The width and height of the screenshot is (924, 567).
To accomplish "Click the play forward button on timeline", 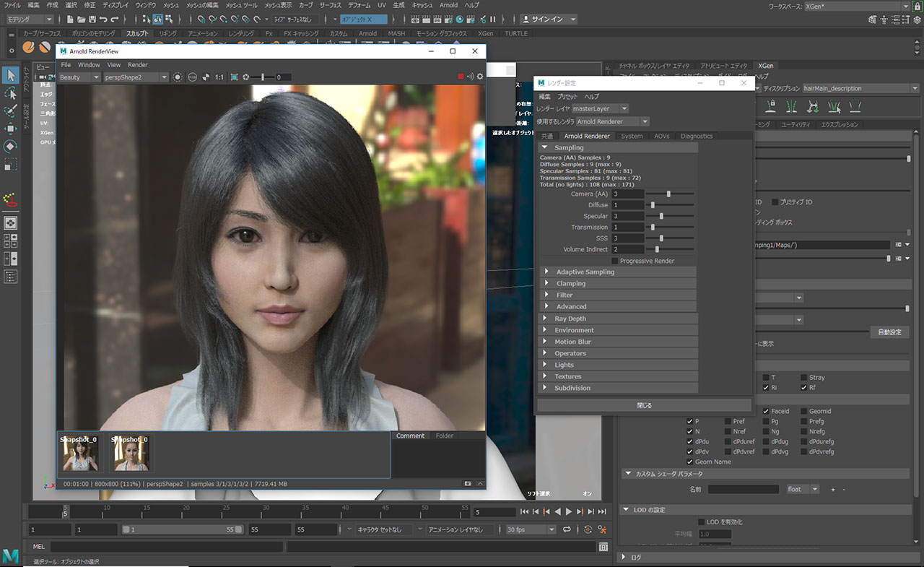I will pyautogui.click(x=569, y=511).
